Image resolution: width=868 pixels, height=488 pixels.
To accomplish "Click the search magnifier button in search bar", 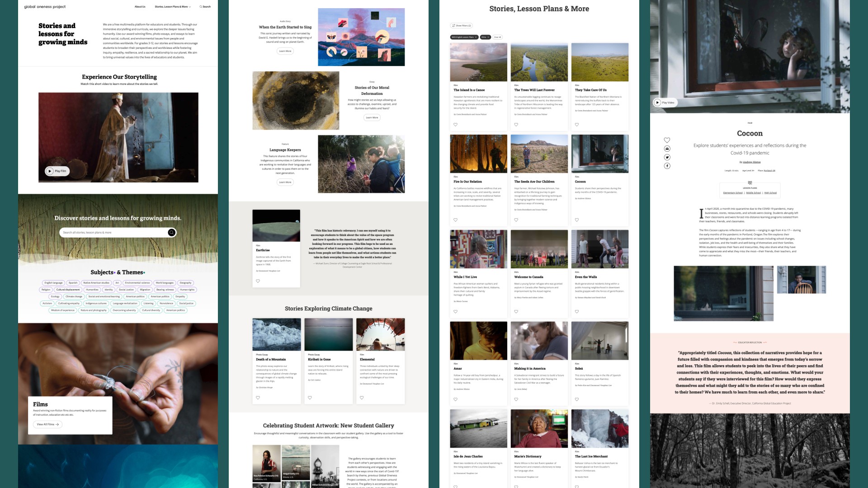I will pos(171,232).
